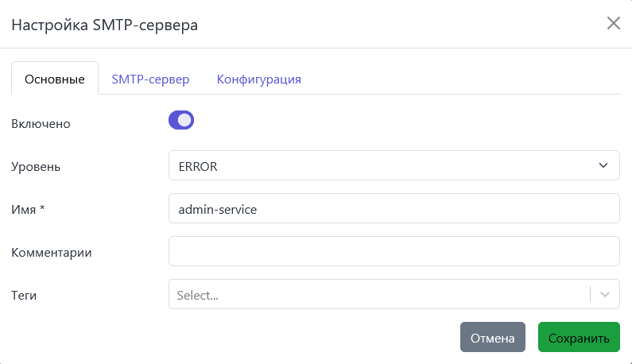The height and width of the screenshot is (364, 632).
Task: Click the Имя field containing admin-service
Action: click(x=394, y=209)
